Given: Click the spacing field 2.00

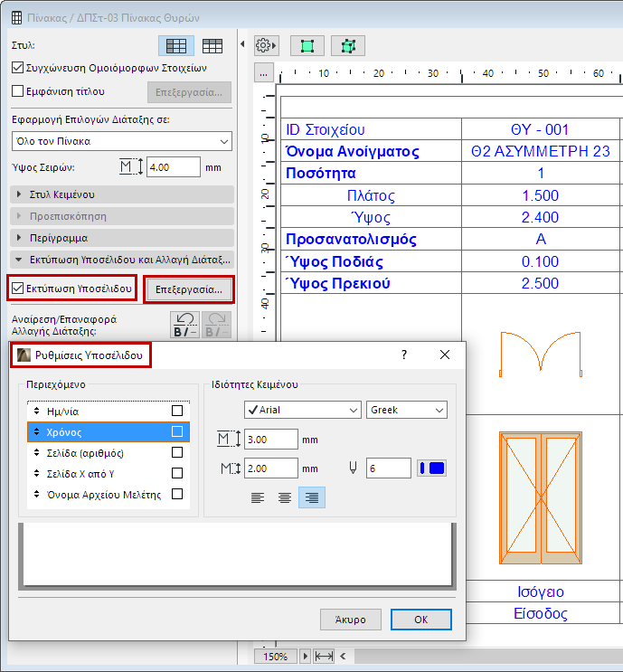Looking at the screenshot, I should click(270, 468).
